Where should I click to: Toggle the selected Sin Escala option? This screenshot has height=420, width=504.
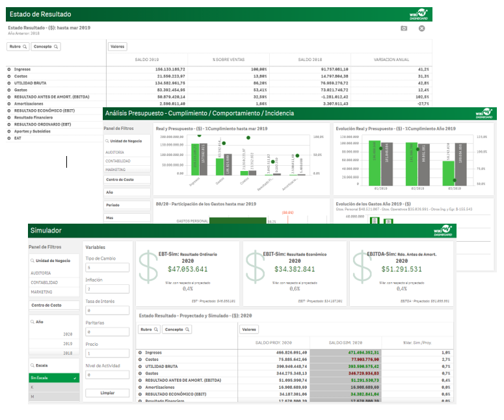54,378
